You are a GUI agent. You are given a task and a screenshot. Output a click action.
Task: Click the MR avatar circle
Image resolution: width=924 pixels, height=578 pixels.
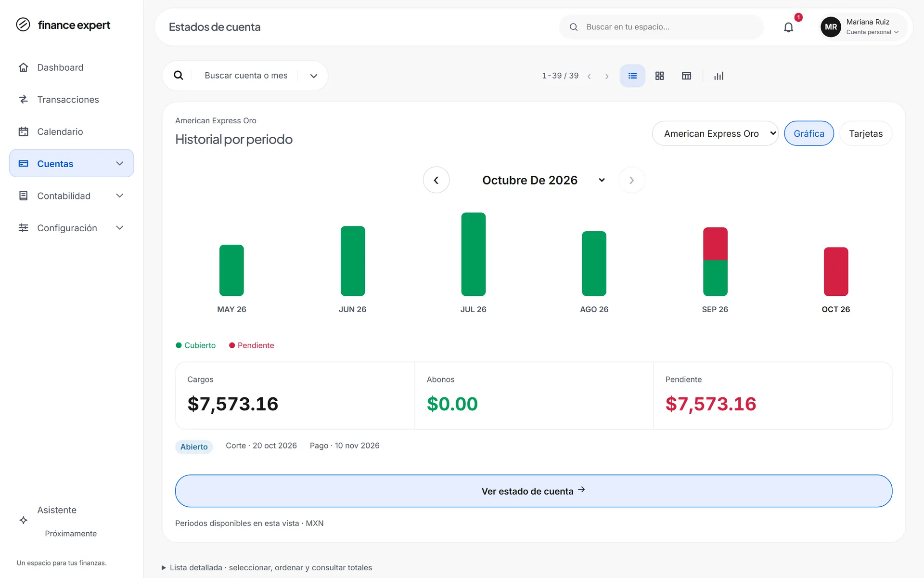tap(831, 27)
